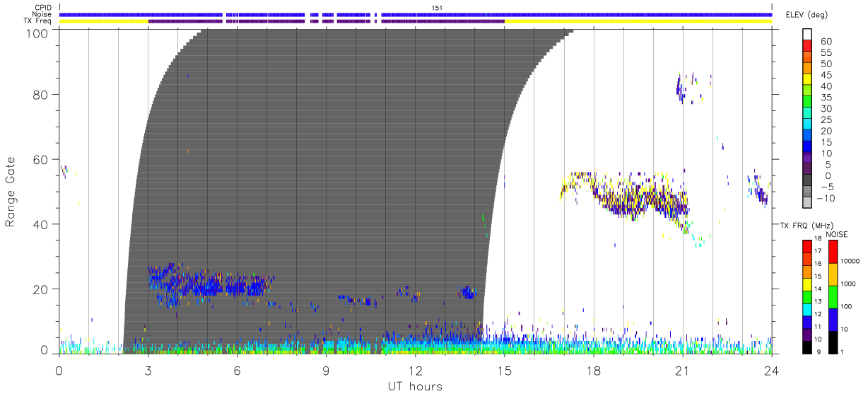Viewport: 868px width, 401px height.
Task: Click the 'ELEV (deg)' colorbar title
Action: (807, 15)
